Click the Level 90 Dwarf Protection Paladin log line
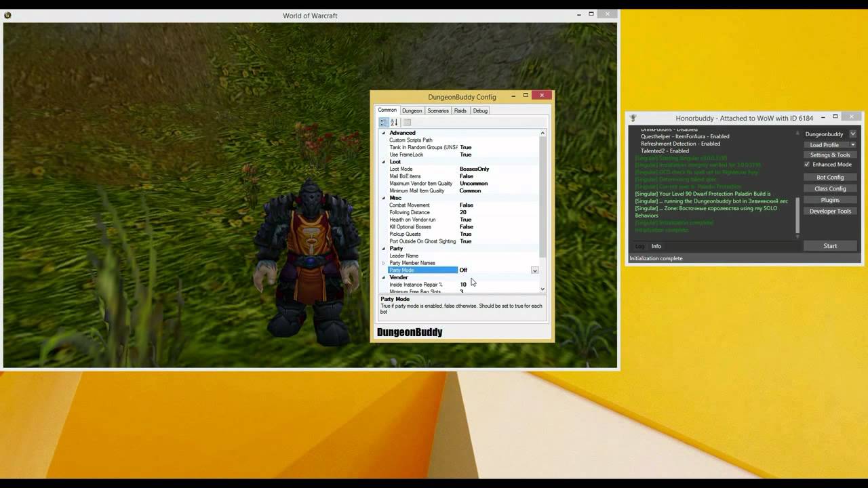 703,194
